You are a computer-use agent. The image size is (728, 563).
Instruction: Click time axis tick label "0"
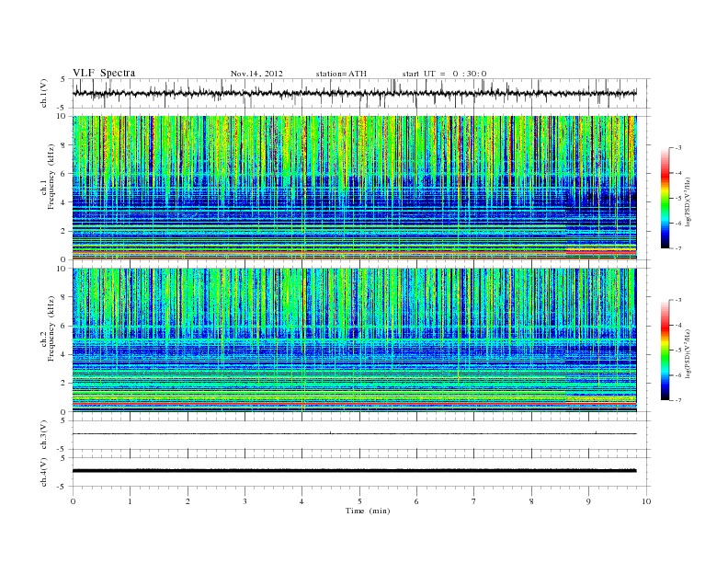(x=73, y=501)
